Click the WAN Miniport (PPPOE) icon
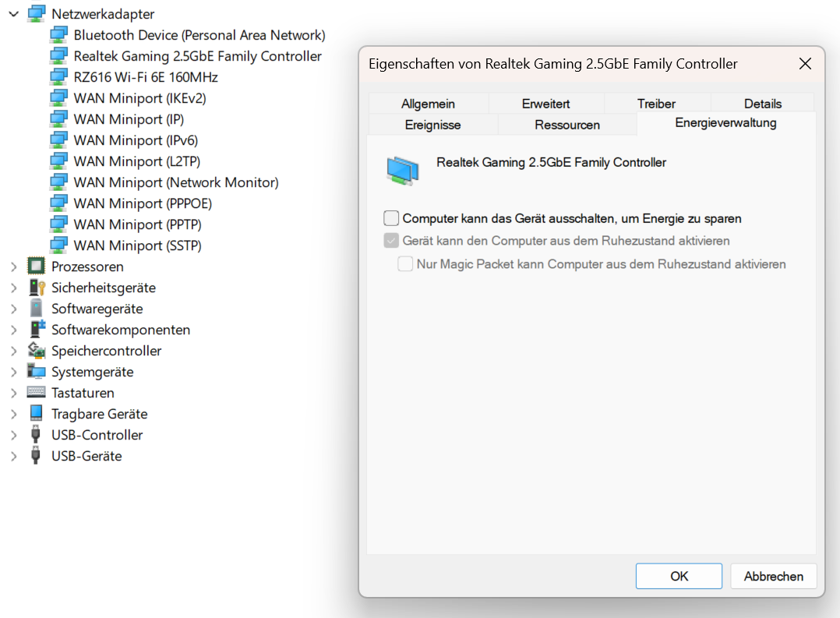Screen dimensions: 840x618 pos(58,203)
